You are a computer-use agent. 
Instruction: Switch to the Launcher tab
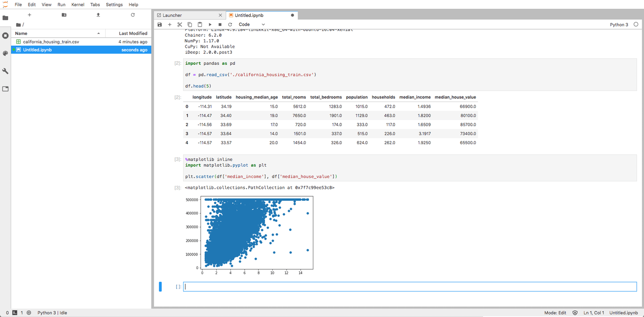pyautogui.click(x=172, y=15)
